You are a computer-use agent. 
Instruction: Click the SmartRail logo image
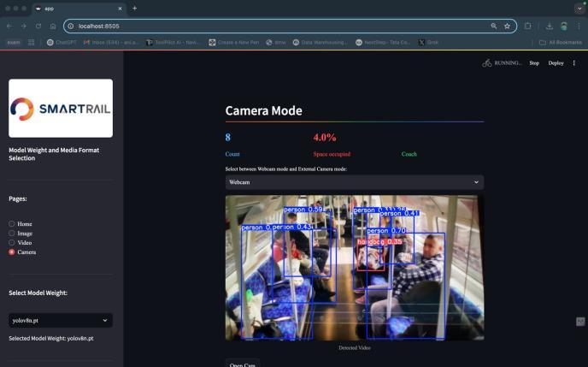[61, 108]
